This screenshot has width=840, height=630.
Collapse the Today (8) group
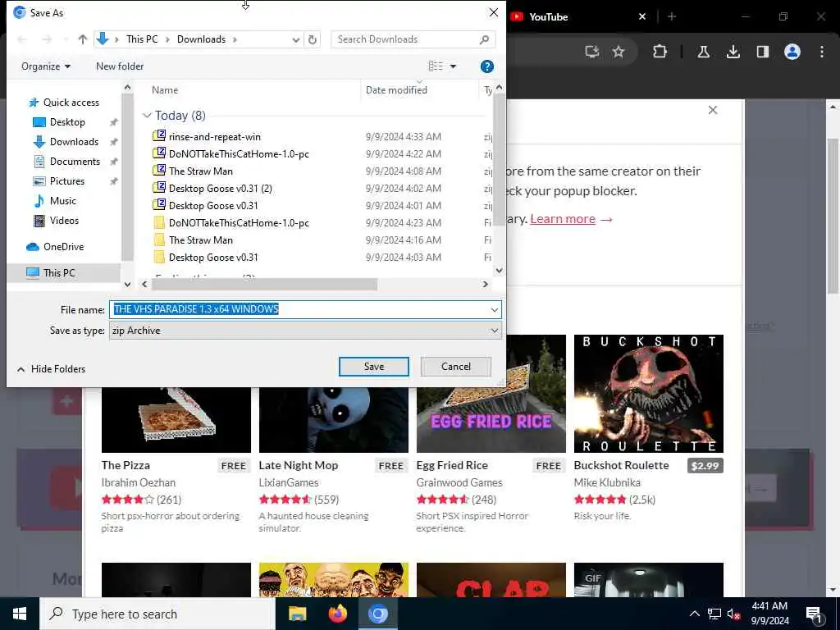[147, 116]
